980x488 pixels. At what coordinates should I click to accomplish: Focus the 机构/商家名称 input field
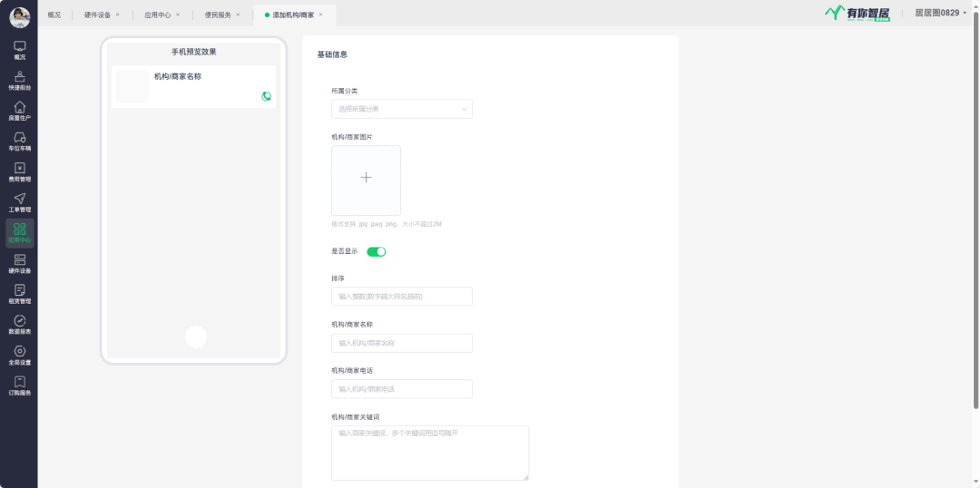(401, 343)
